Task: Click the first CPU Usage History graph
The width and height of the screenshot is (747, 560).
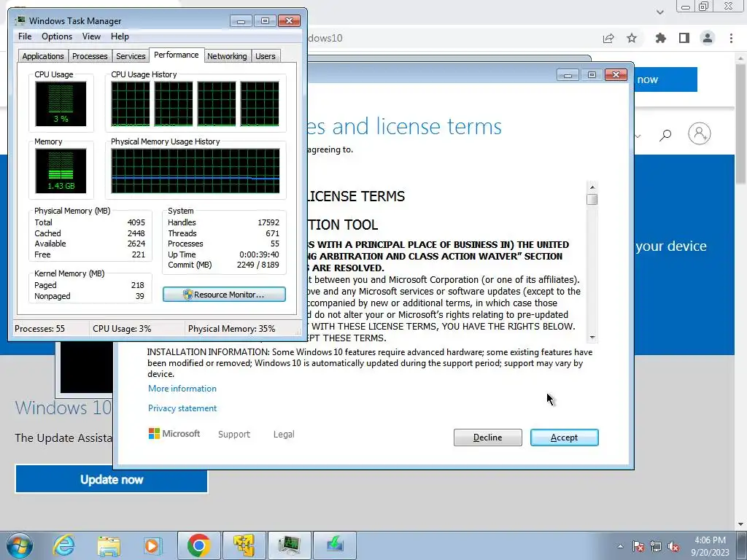Action: click(130, 104)
